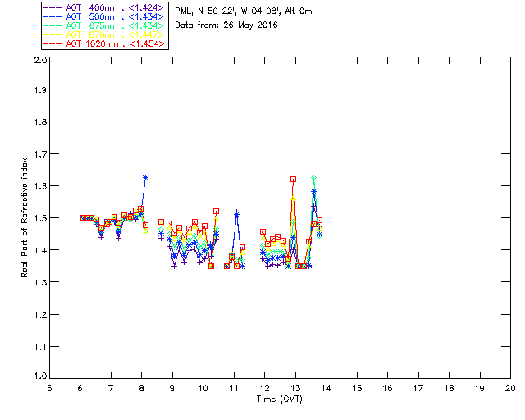Click the x-axis tick label 11
Image resolution: width=525 pixels, height=420 pixels.
pyautogui.click(x=234, y=388)
